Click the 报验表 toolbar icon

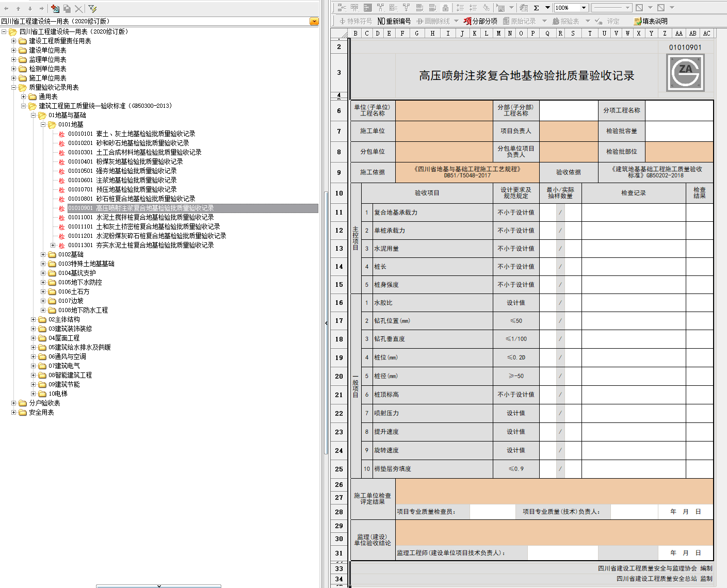[566, 21]
